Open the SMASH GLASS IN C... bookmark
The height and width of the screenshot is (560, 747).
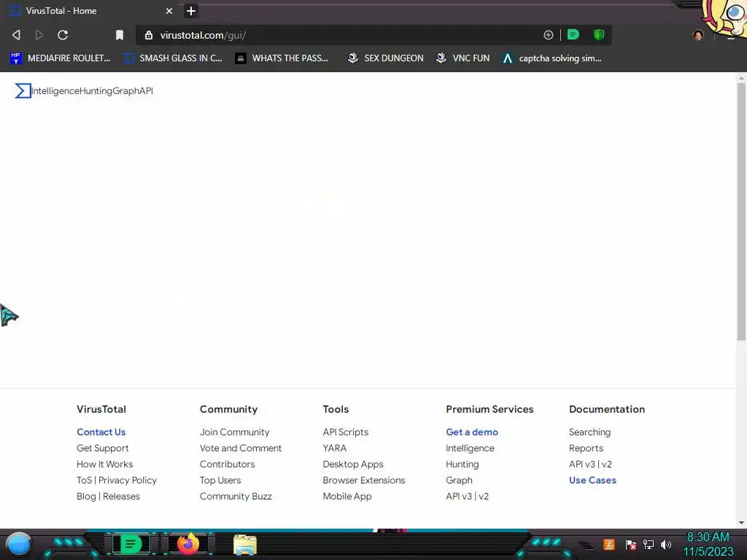[x=173, y=58]
